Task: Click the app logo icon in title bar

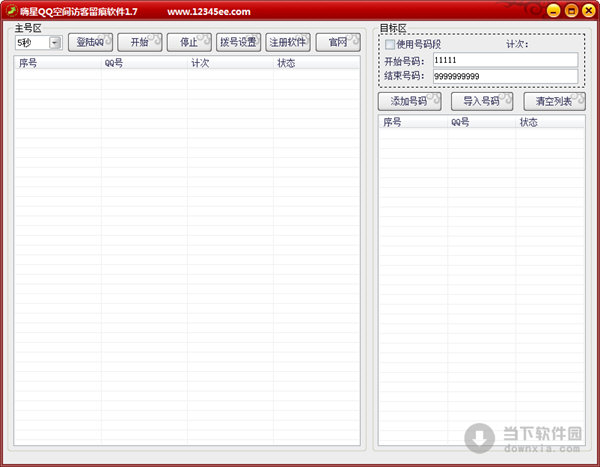Action: coord(10,11)
